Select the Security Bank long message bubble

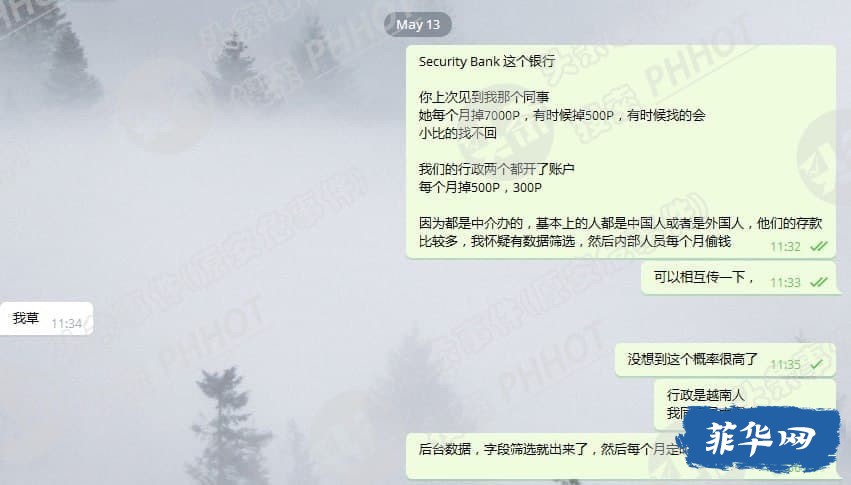tap(621, 151)
